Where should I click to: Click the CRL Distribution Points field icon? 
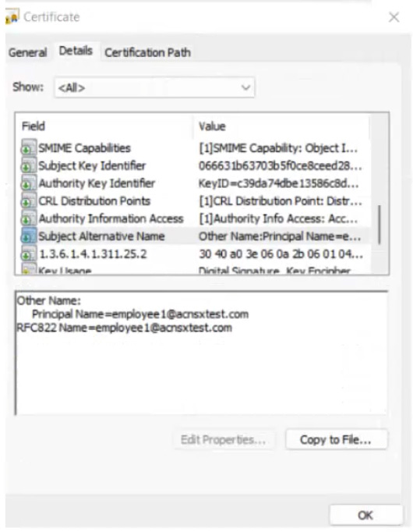tap(29, 200)
